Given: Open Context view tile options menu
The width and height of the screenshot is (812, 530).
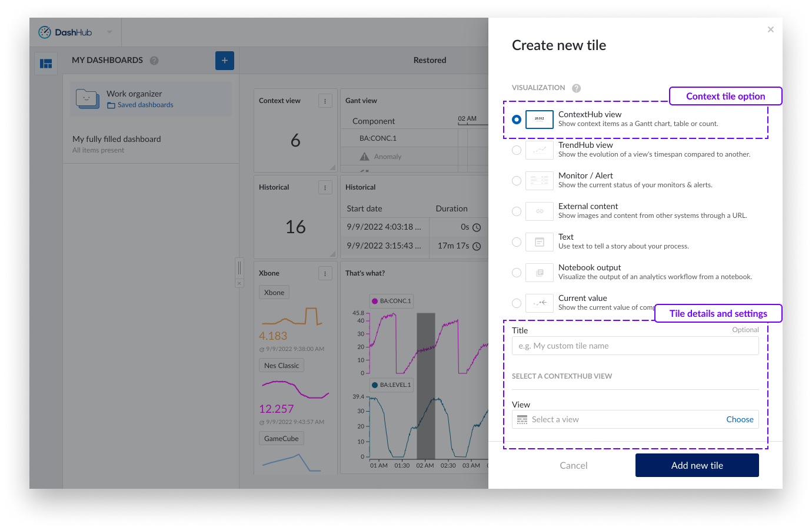Looking at the screenshot, I should pos(325,101).
